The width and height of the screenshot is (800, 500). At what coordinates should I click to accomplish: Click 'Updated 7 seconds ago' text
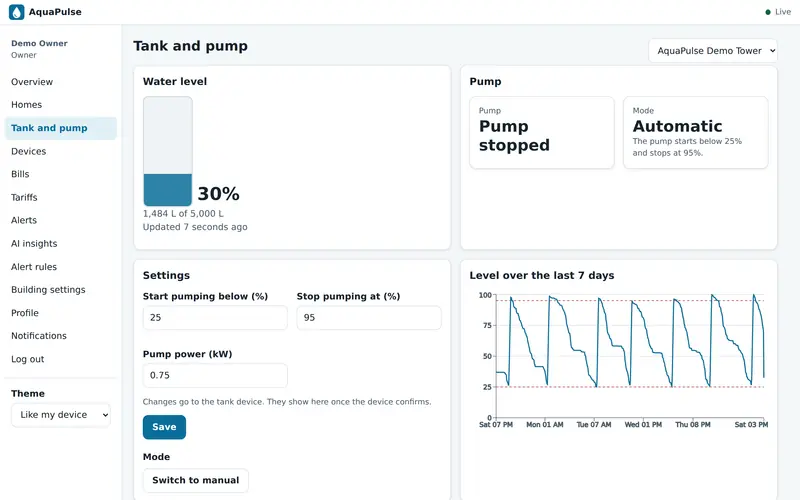pyautogui.click(x=195, y=227)
